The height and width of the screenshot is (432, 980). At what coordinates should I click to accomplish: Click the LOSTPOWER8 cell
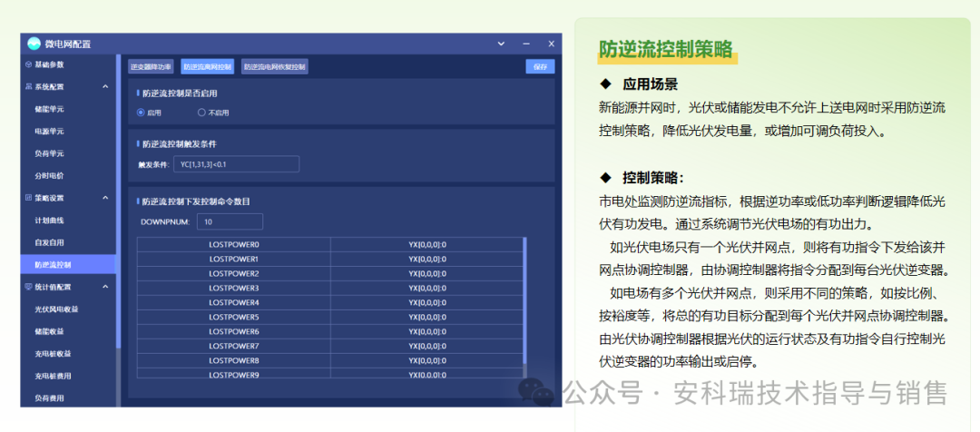coord(234,360)
